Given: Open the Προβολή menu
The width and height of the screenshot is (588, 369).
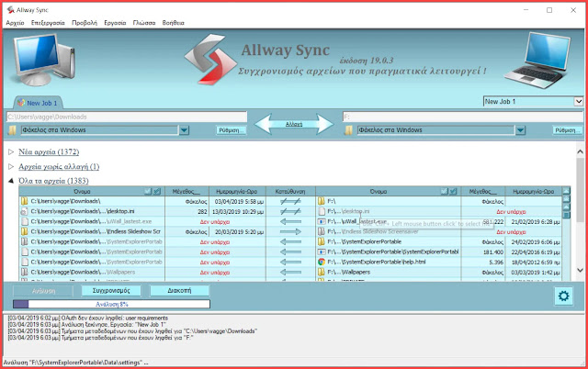Looking at the screenshot, I should pos(85,23).
